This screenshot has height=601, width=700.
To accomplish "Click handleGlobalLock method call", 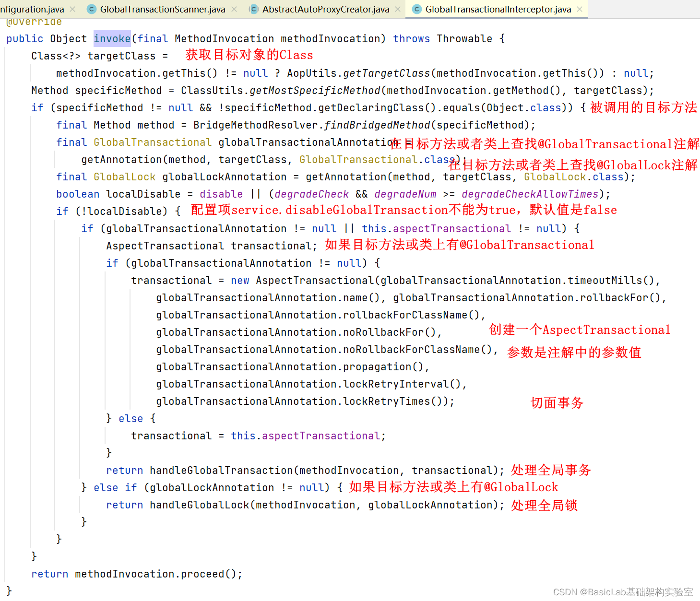I will pyautogui.click(x=200, y=505).
